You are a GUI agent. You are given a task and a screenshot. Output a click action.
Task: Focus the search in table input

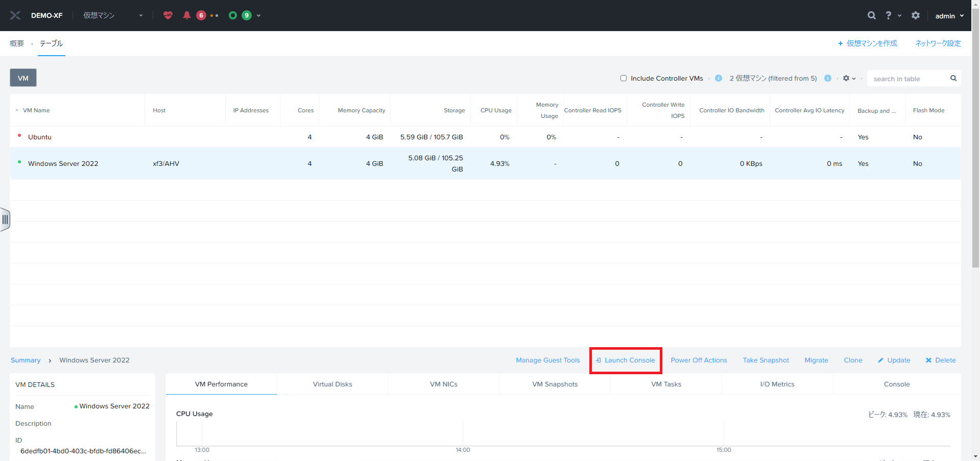[907, 79]
